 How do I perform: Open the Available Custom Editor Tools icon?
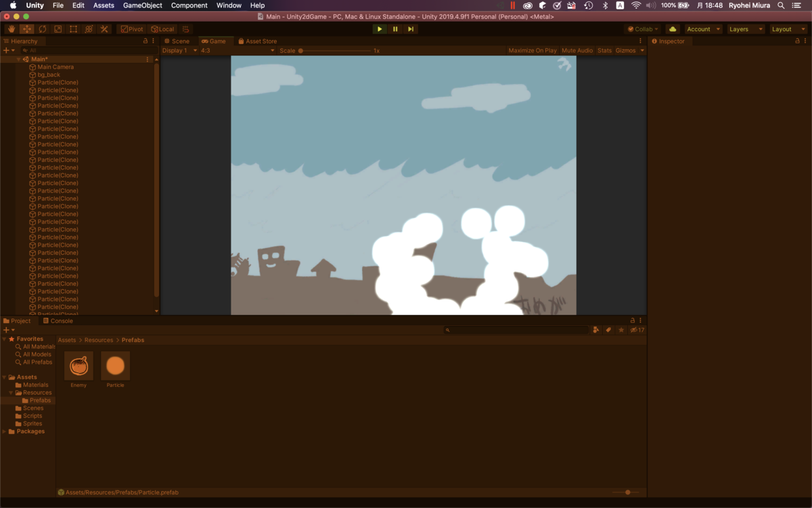point(104,28)
